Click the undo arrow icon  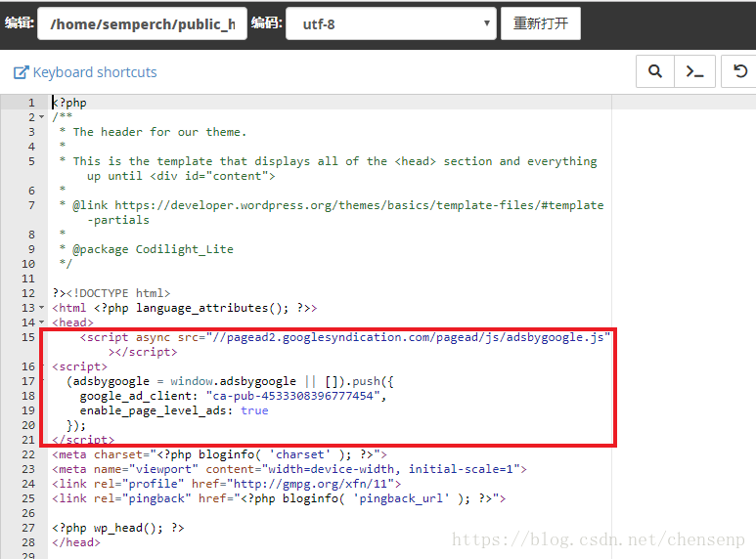click(x=739, y=71)
